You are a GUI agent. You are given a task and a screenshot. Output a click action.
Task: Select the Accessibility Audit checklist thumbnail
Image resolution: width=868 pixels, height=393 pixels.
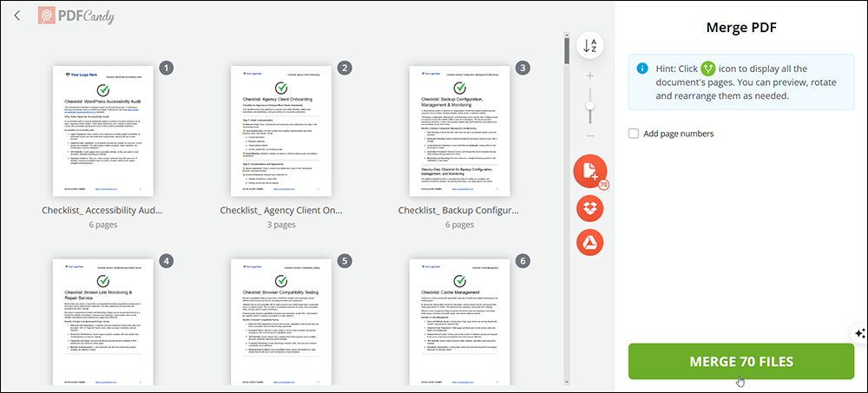pos(103,131)
